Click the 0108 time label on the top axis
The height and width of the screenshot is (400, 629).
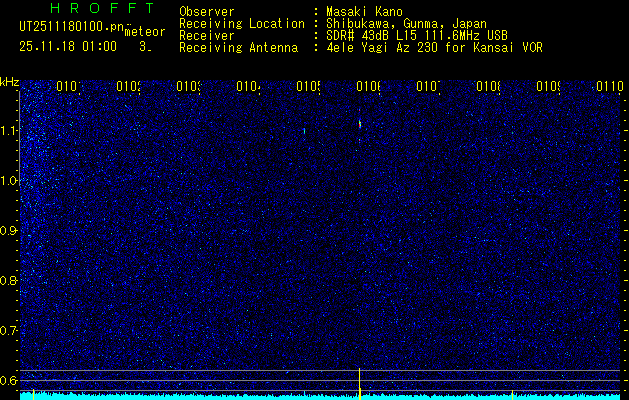[488, 86]
